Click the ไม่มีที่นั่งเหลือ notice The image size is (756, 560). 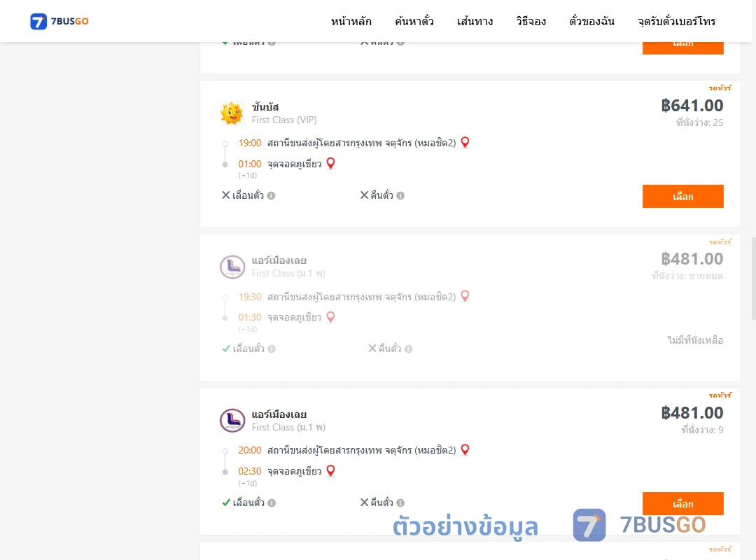[695, 340]
